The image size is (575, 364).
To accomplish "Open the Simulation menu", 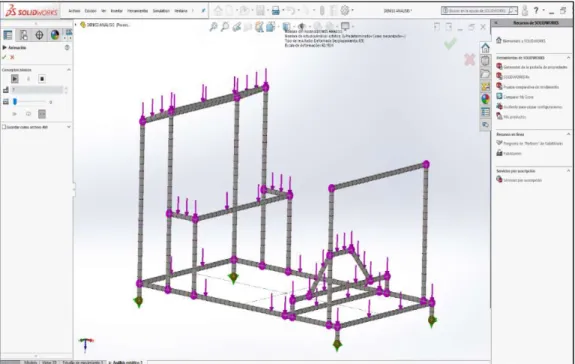I will click(161, 11).
